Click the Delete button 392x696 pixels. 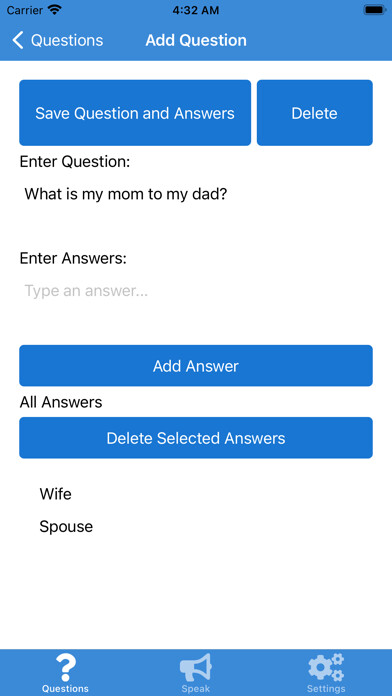coord(315,113)
